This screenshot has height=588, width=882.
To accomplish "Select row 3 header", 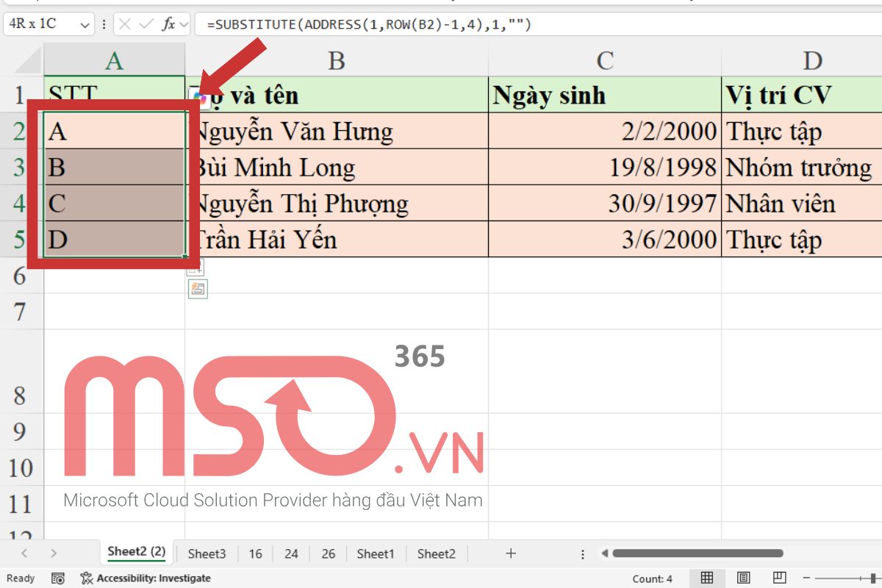I will point(21,168).
